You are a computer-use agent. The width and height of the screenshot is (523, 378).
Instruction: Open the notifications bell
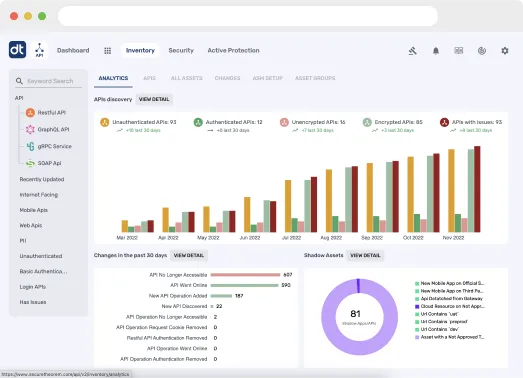[x=436, y=51]
